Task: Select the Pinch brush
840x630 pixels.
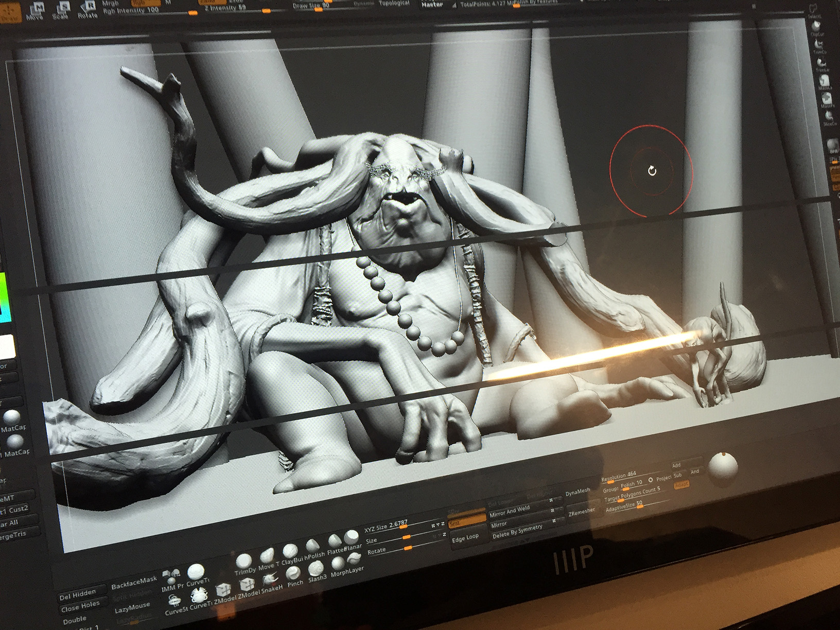Action: (295, 577)
